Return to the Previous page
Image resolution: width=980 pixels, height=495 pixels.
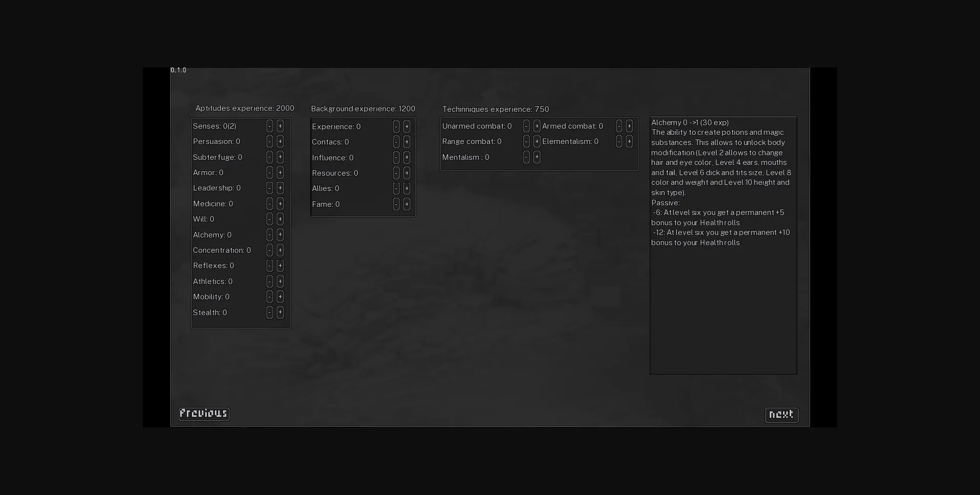click(x=204, y=414)
